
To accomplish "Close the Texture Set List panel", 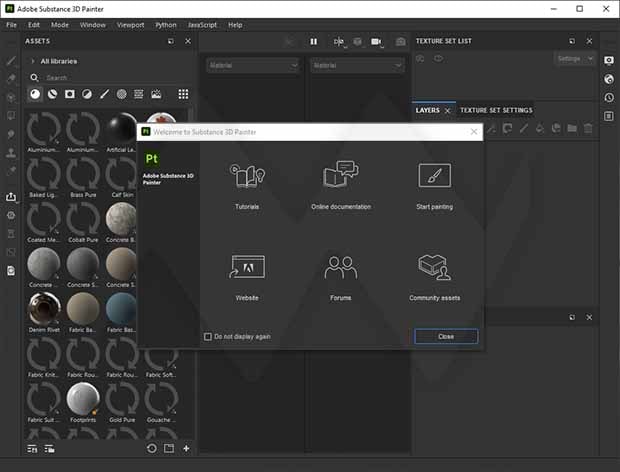I will click(589, 41).
